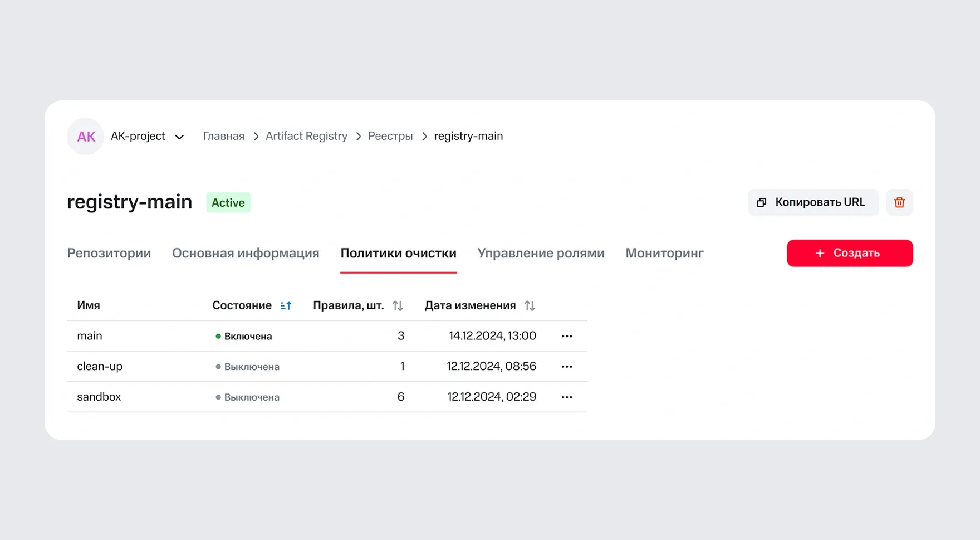Viewport: 980px width, 540px height.
Task: Click the Active status badge
Action: click(x=228, y=202)
